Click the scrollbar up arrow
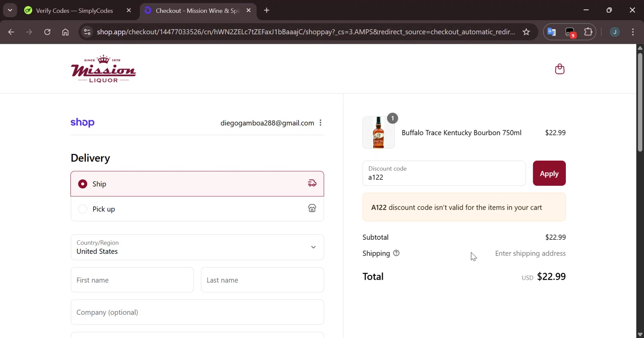 pyautogui.click(x=640, y=48)
